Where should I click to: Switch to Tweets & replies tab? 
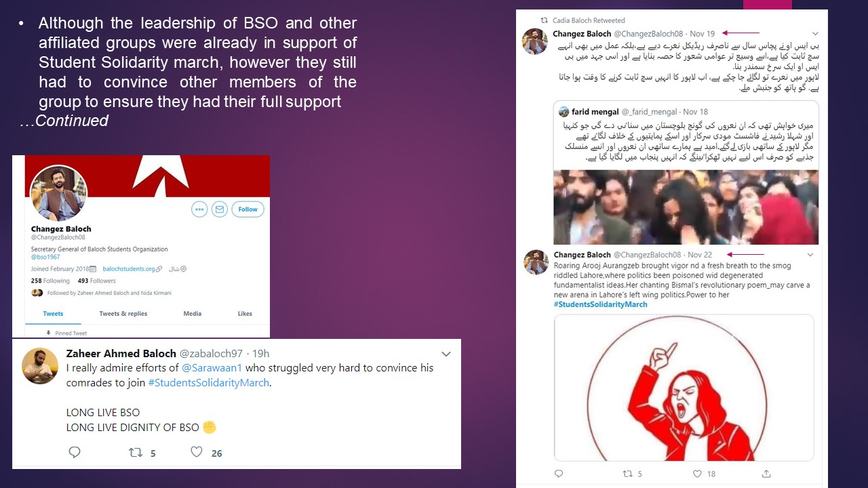123,314
